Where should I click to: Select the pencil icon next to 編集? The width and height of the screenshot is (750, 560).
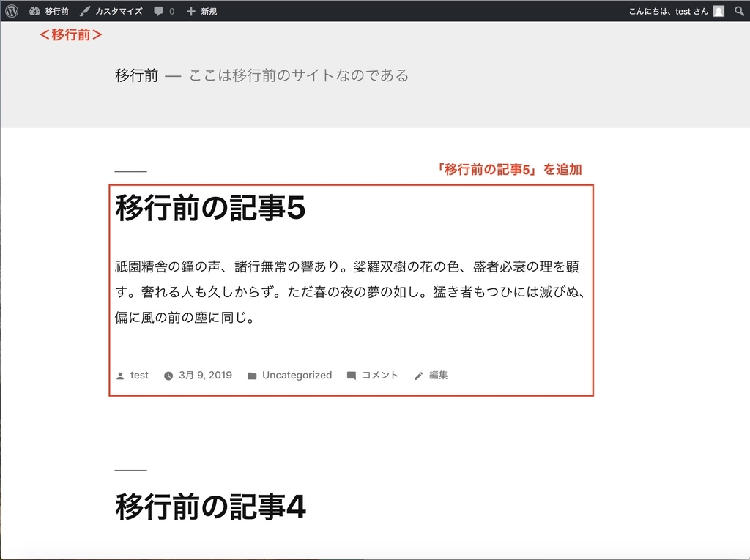coord(417,375)
